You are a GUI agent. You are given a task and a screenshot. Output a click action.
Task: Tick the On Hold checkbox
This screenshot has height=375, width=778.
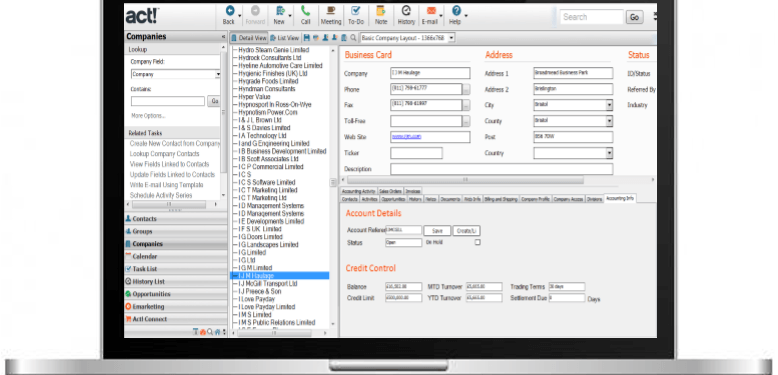click(x=478, y=243)
